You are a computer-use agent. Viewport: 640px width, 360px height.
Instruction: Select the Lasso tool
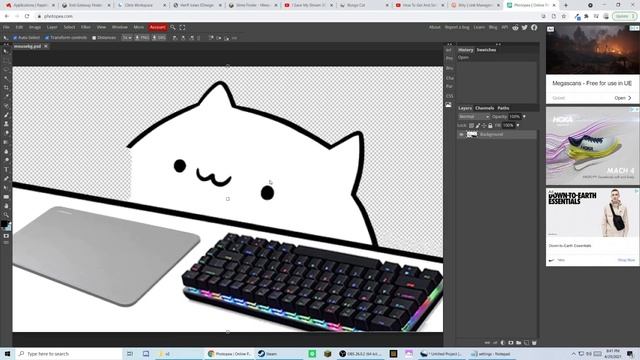(6, 69)
